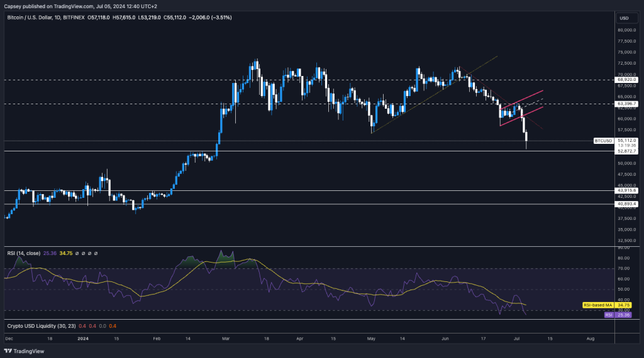Screen dimensions: 644x358
Task: Click the 68,920.0 price level label
Action: point(627,80)
